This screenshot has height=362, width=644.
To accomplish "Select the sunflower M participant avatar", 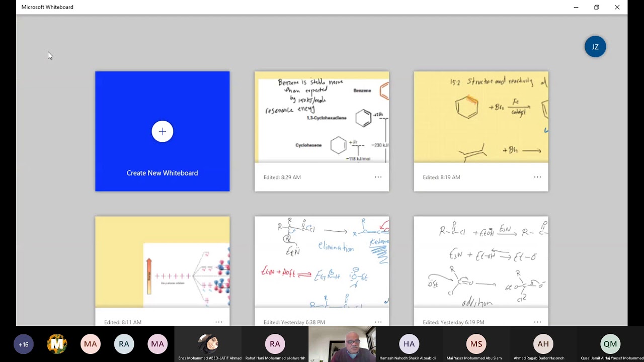I will point(57,344).
